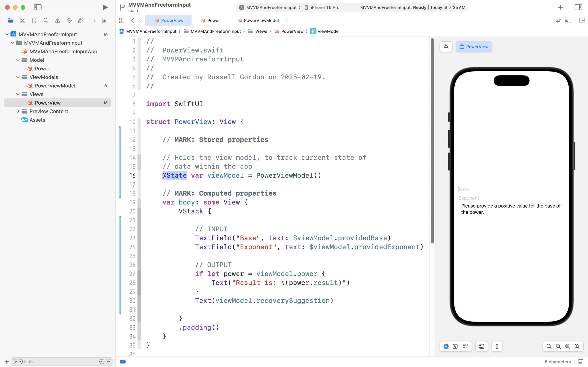
Task: Open the Issue navigator warning icon
Action: pyautogui.click(x=57, y=20)
